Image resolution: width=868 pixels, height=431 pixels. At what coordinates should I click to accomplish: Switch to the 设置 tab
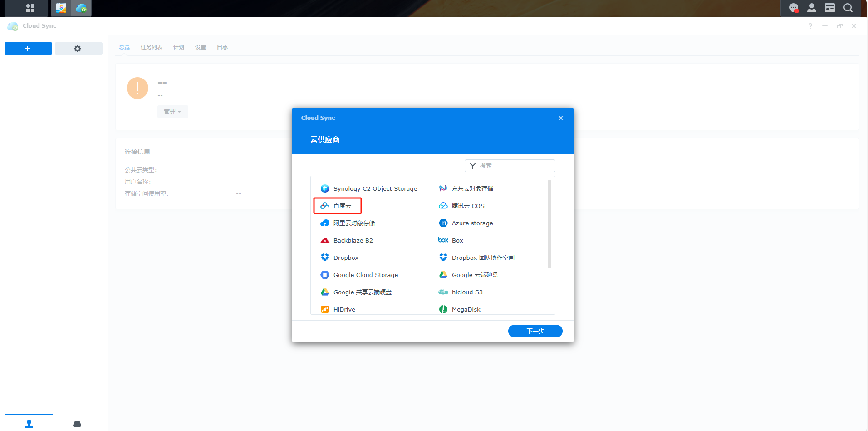point(201,47)
